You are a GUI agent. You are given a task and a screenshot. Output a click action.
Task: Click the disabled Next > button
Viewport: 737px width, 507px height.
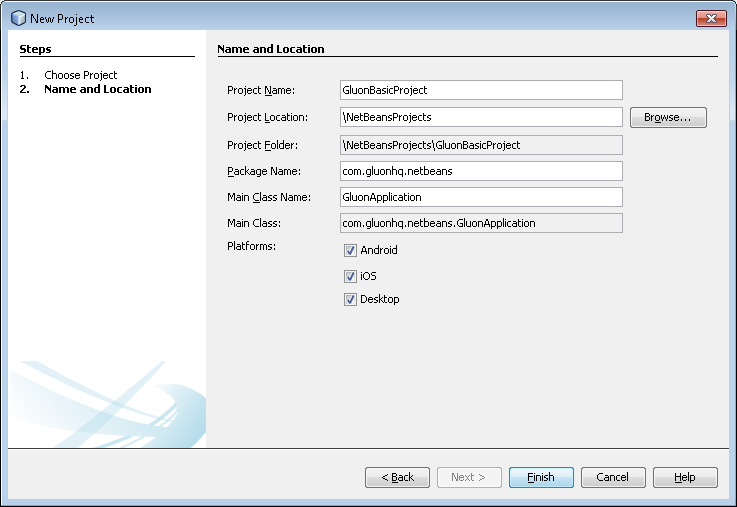coord(469,477)
